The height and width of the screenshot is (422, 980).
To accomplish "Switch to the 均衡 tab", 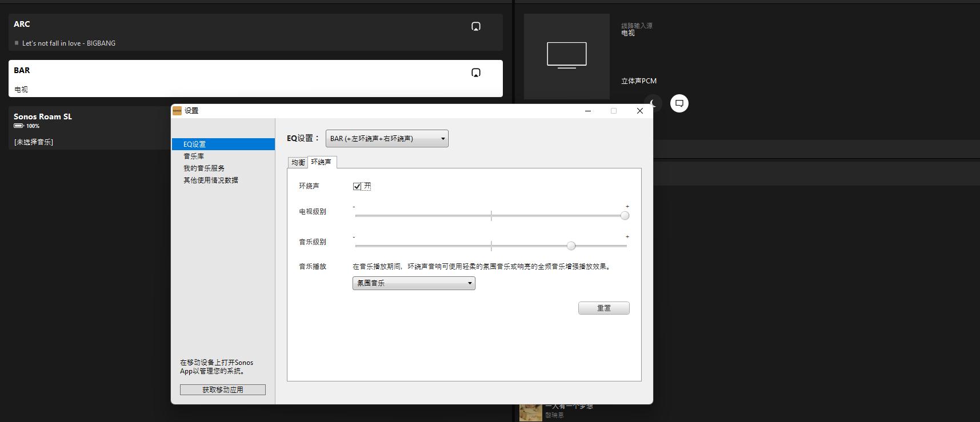I will tap(298, 163).
